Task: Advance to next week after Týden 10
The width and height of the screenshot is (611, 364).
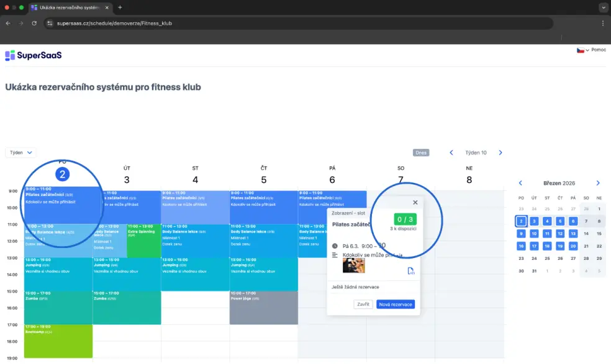Action: coord(500,153)
